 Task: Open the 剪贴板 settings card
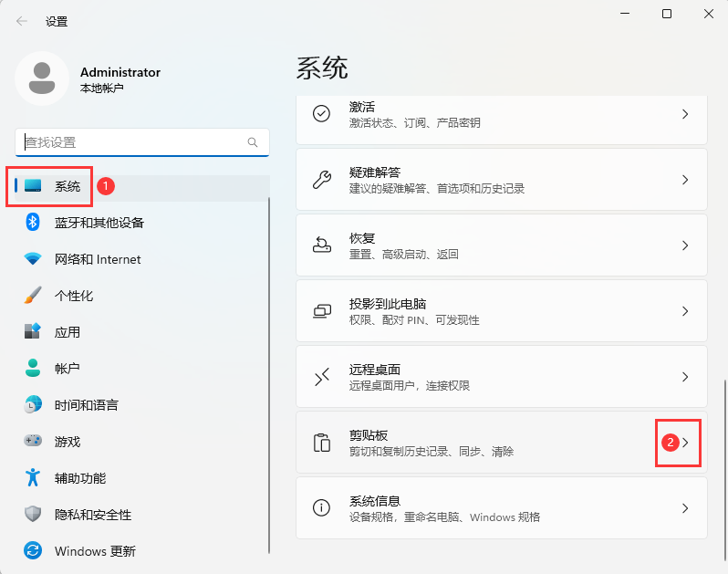click(502, 442)
